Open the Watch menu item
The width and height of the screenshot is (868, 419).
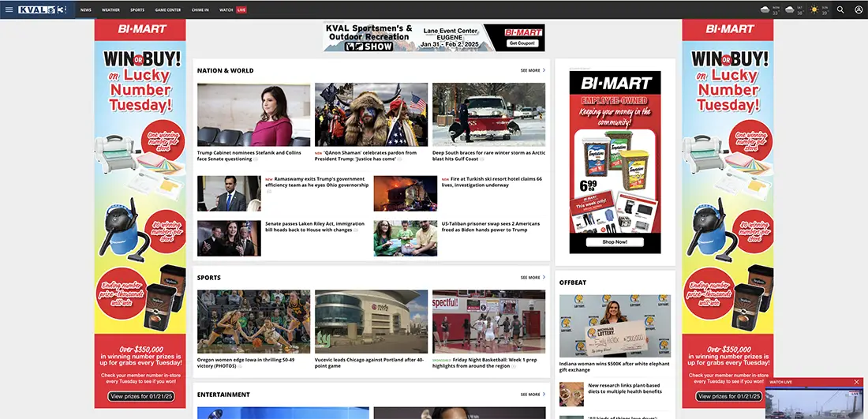coord(226,10)
